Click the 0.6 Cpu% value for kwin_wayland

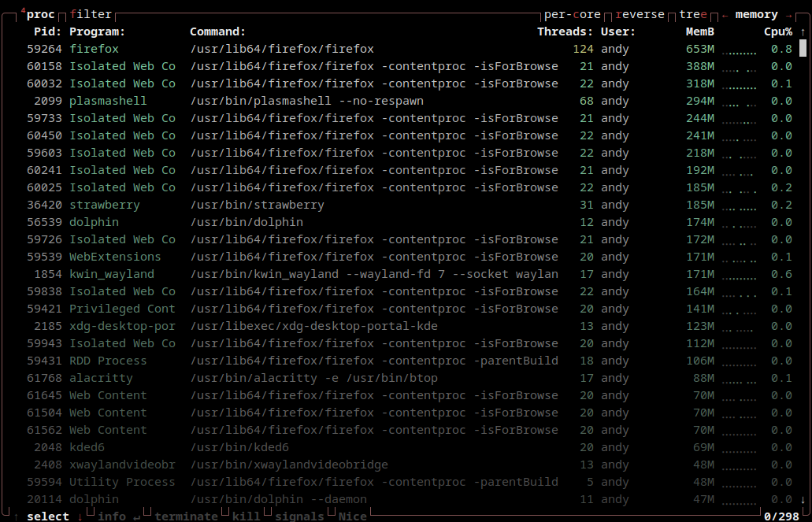[781, 275]
